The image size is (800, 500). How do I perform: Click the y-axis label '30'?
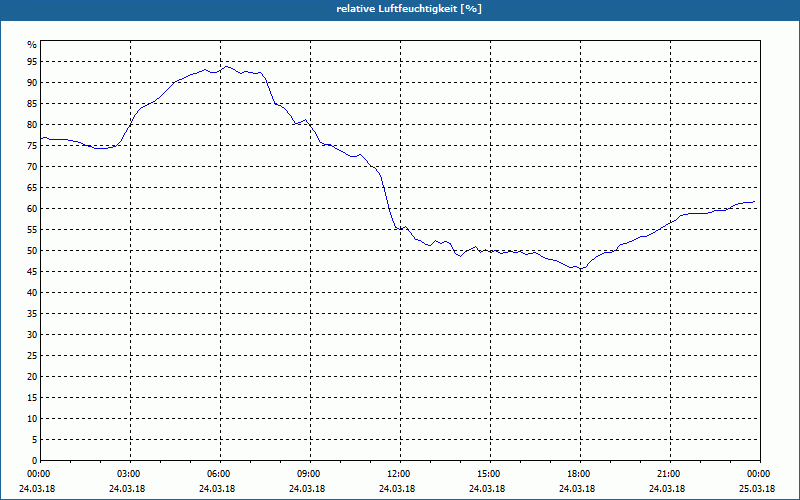[32, 335]
